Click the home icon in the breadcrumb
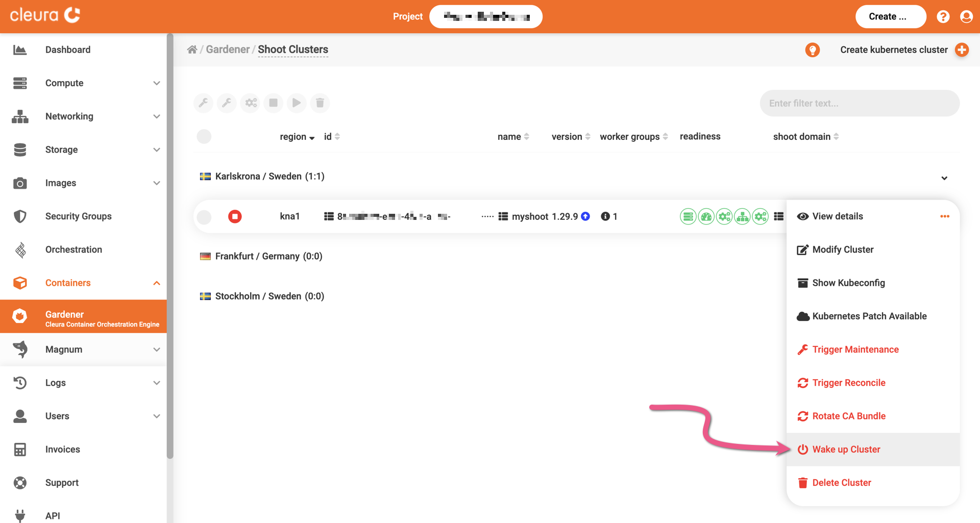 coord(192,49)
